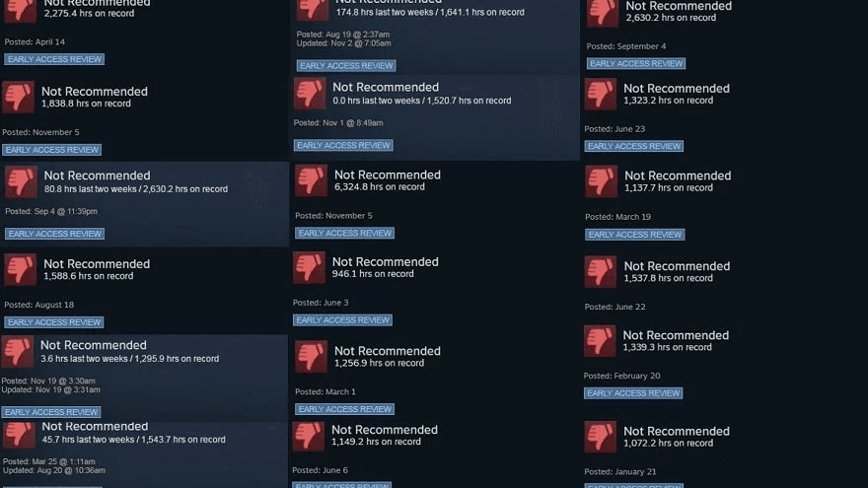Click thumbs-down icon for 1,537.8 hrs review

[601, 271]
